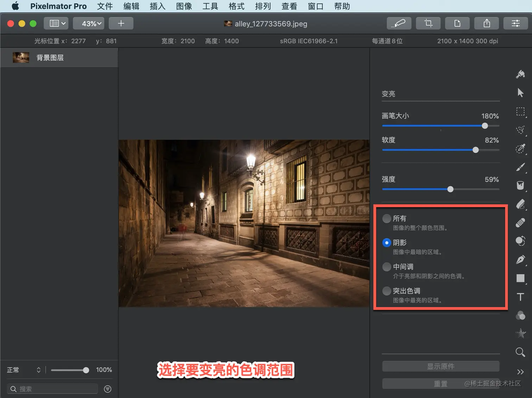This screenshot has height=398, width=532.
Task: Click the 搜索 layer search field
Action: 52,389
